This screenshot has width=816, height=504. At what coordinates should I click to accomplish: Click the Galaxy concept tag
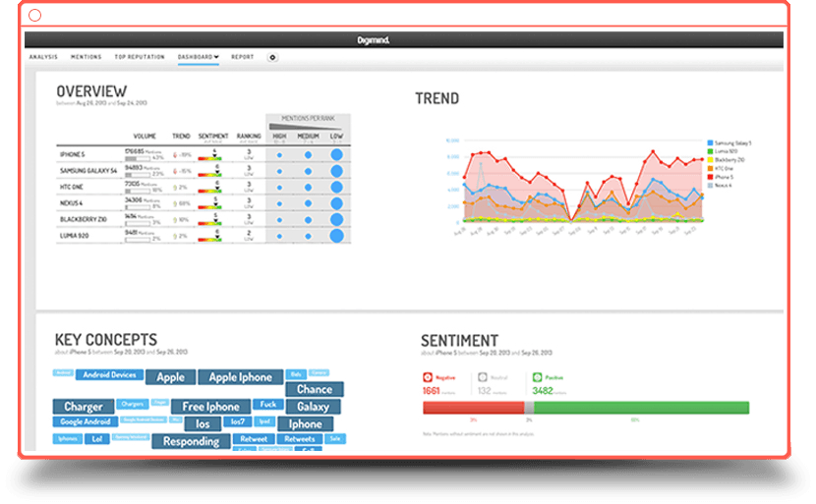click(313, 406)
